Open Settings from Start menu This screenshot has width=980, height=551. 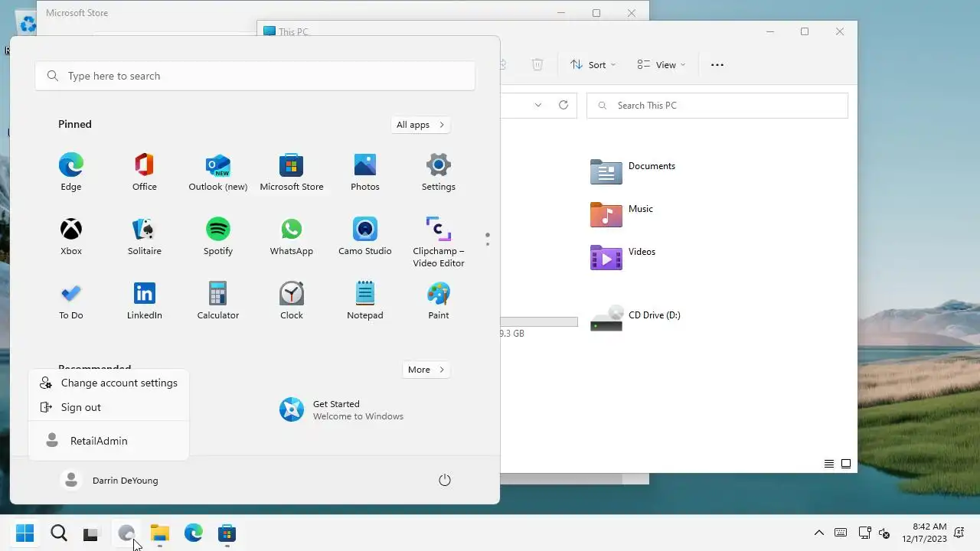439,171
